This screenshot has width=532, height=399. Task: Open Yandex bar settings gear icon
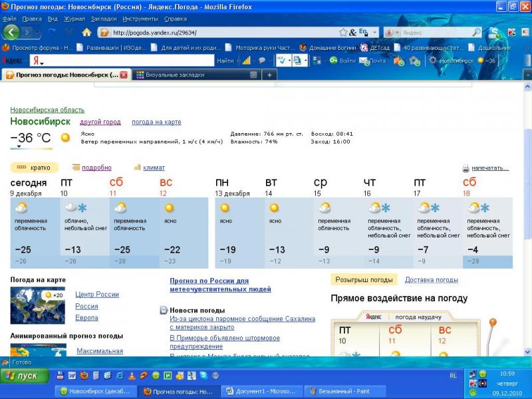point(433,61)
